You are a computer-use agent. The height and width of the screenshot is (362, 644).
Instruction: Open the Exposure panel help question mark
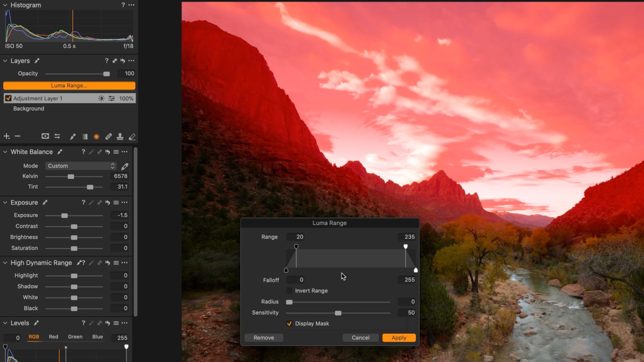click(84, 202)
